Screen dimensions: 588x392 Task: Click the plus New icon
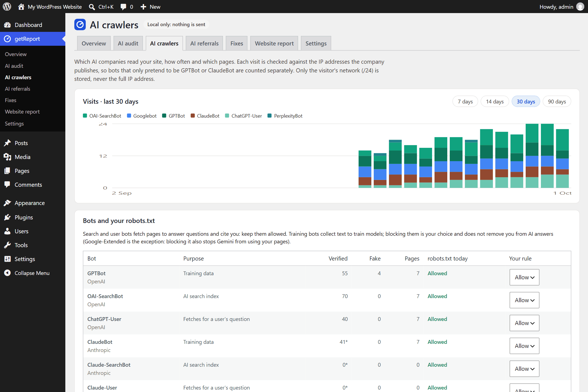click(x=143, y=7)
